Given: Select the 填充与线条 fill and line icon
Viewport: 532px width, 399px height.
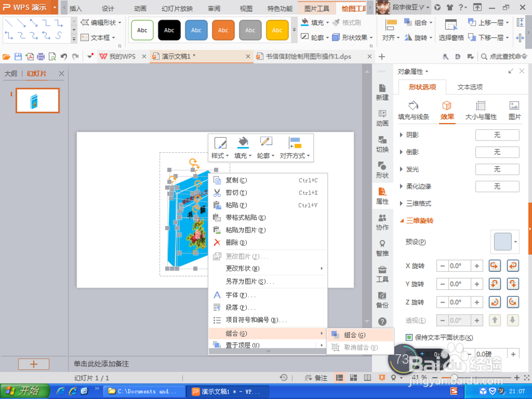Looking at the screenshot, I should tap(413, 111).
